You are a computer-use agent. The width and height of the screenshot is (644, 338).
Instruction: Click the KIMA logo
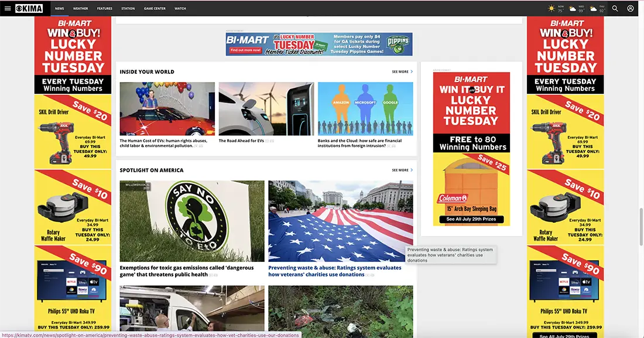(x=29, y=8)
